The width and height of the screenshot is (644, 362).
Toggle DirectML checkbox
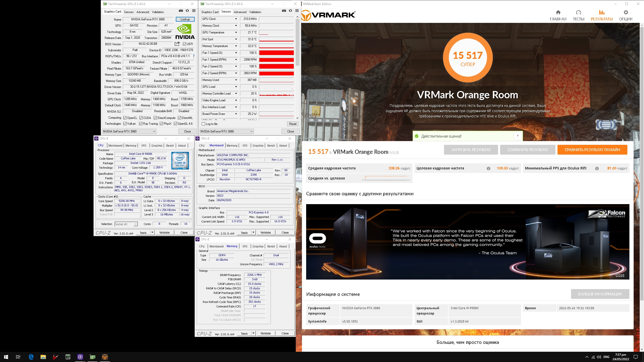179,118
